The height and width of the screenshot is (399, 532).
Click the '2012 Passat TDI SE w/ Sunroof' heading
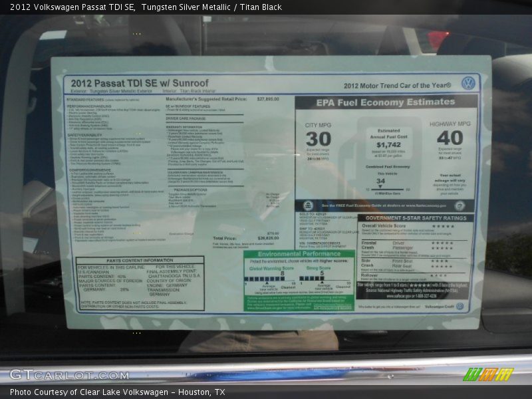point(140,83)
